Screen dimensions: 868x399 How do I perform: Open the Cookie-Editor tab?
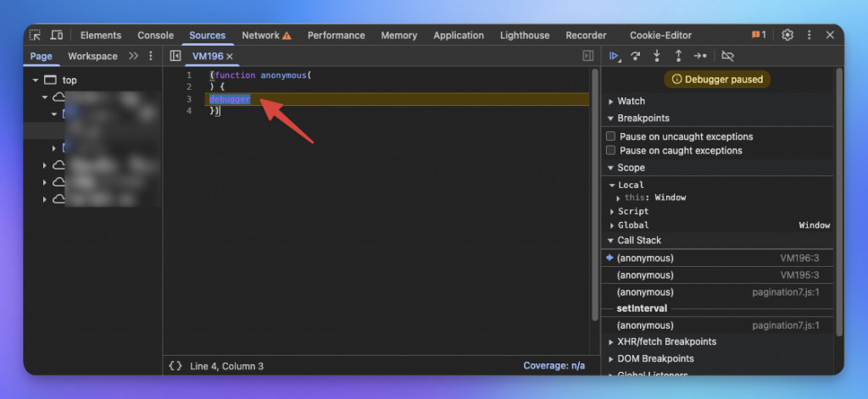(660, 35)
